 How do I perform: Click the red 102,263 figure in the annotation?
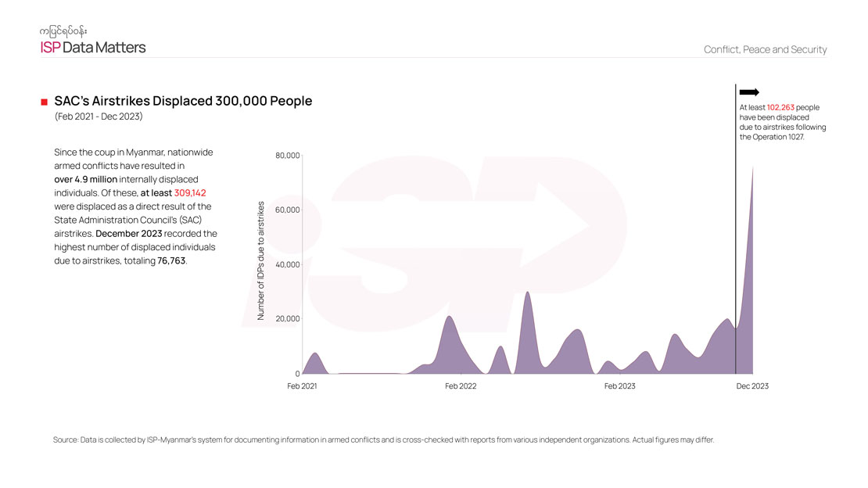[780, 107]
